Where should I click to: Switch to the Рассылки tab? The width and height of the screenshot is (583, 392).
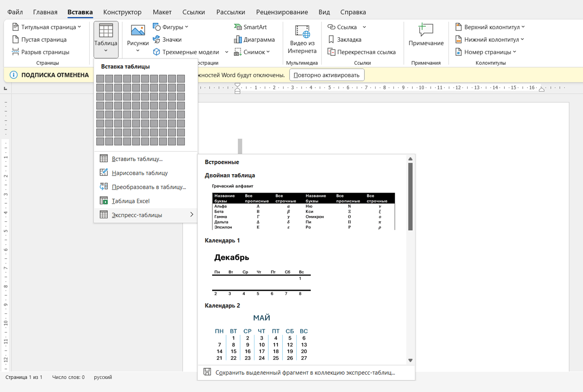tap(231, 12)
